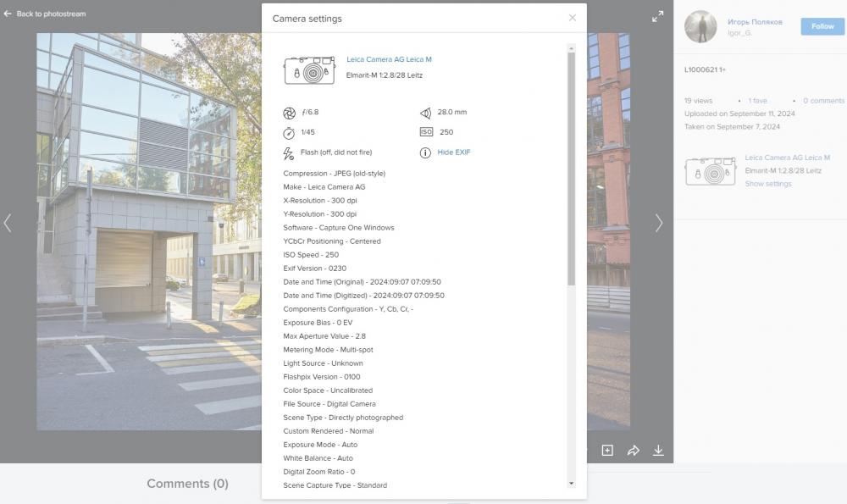Click the 1 fave link
The height and width of the screenshot is (504, 847).
(x=757, y=101)
